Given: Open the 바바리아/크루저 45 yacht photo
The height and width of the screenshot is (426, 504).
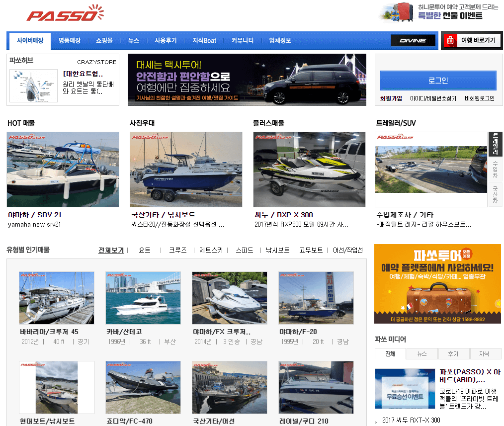Looking at the screenshot, I should (x=57, y=298).
